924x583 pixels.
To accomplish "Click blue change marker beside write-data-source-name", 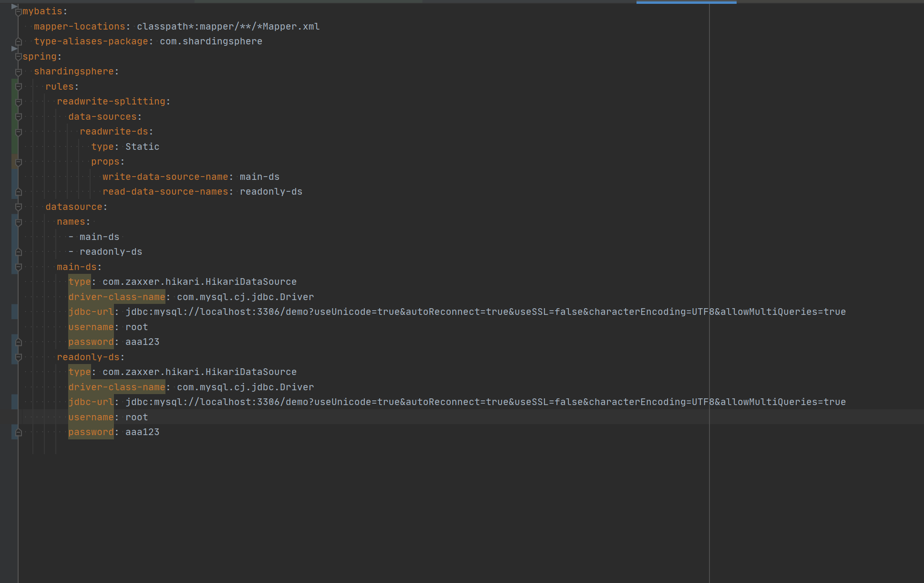I will coord(14,177).
